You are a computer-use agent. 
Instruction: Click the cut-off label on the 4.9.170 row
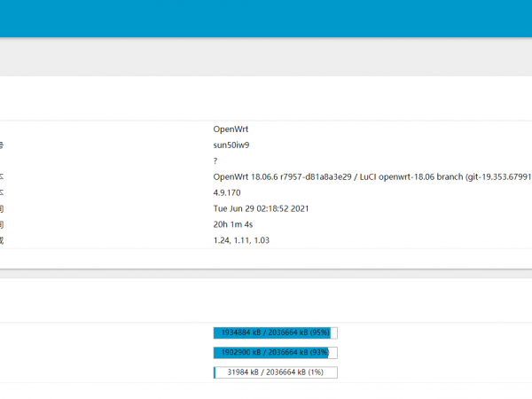(2, 192)
